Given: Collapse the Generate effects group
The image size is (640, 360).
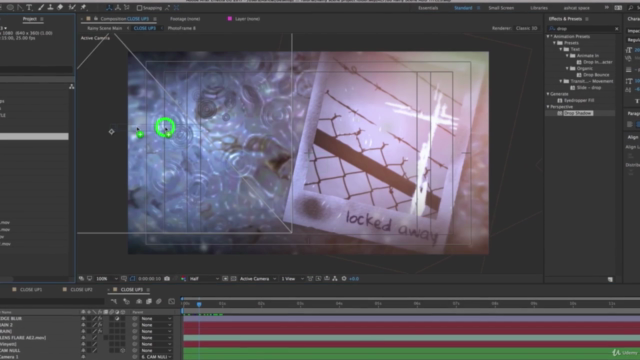Looking at the screenshot, I should pyautogui.click(x=548, y=94).
